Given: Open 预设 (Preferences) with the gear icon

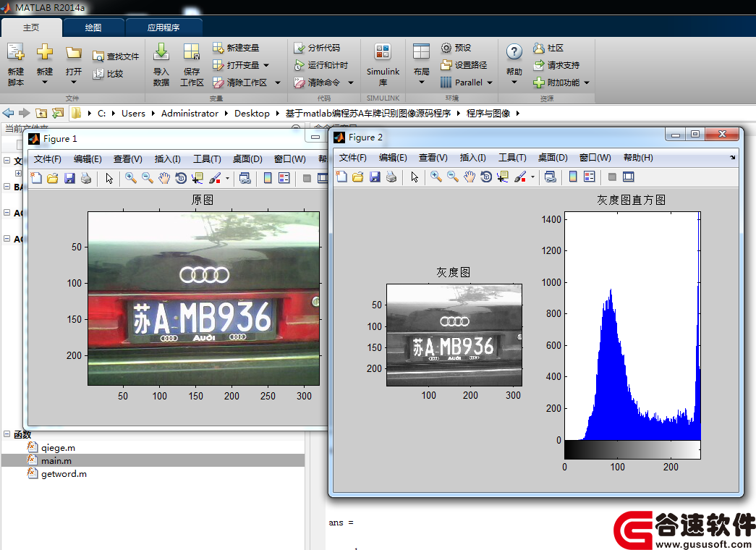Looking at the screenshot, I should point(456,48).
